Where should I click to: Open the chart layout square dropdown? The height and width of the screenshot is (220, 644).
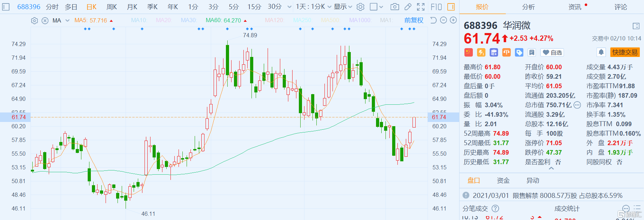coord(377,7)
